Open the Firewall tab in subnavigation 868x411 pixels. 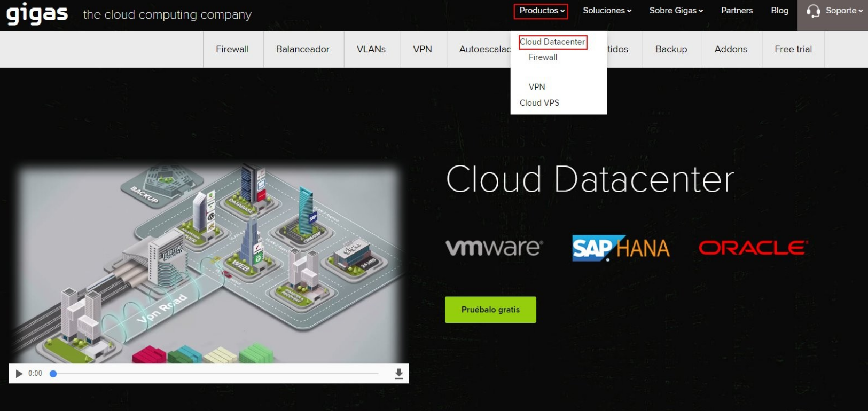232,49
